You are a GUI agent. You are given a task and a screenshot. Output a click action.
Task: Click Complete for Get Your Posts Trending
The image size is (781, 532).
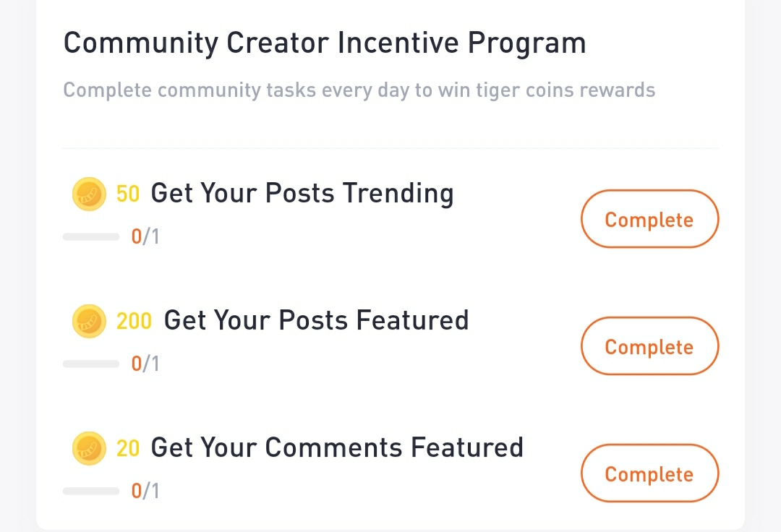click(x=649, y=219)
